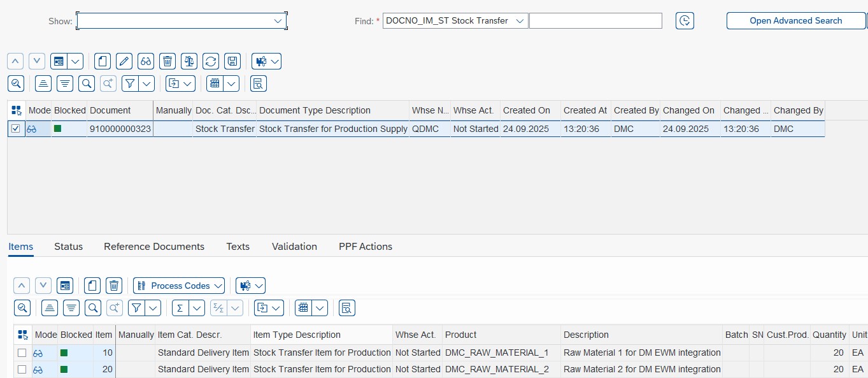
Task: Expand the puzzle-piece dropdown in header toolbar
Action: pos(266,61)
